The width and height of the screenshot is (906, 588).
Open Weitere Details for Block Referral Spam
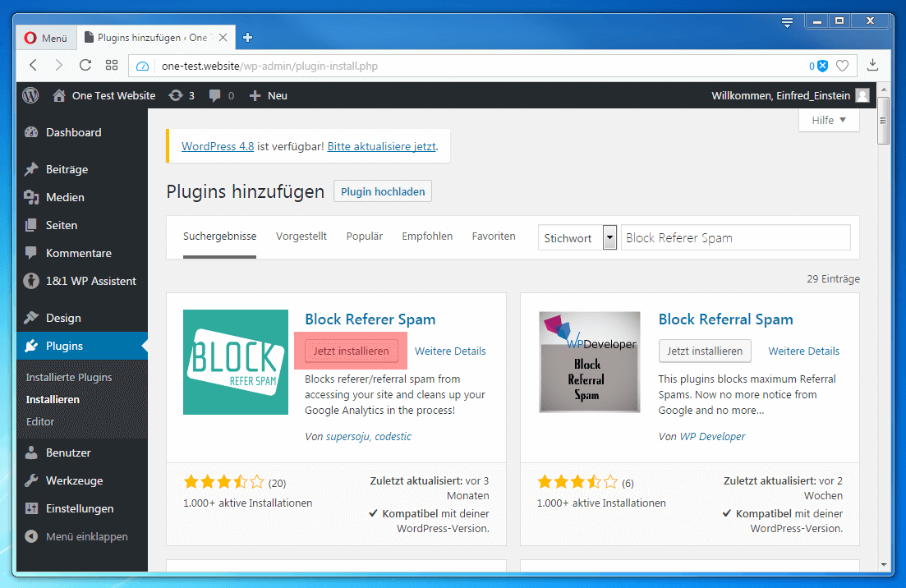[803, 351]
